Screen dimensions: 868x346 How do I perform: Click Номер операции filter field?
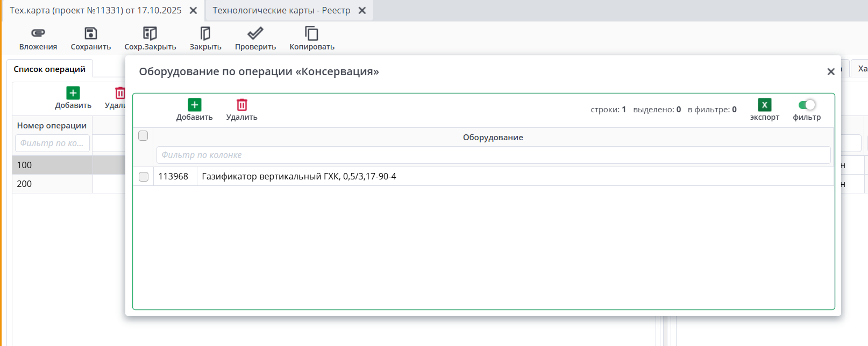(52, 143)
